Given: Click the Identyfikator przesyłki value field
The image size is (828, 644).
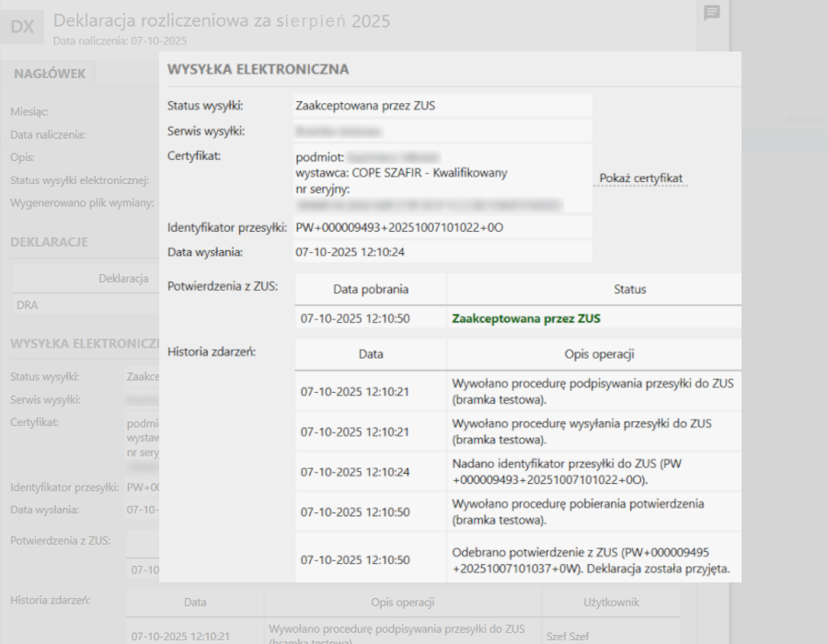Looking at the screenshot, I should pos(442,227).
